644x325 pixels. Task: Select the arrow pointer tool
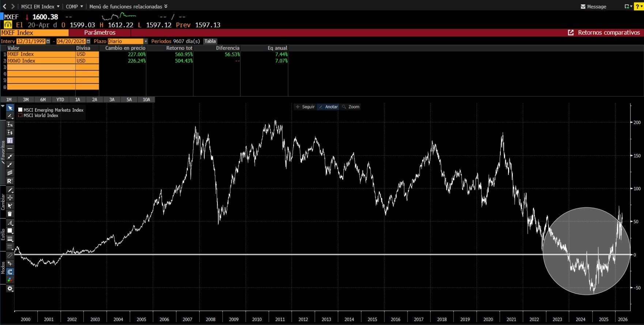(x=10, y=108)
